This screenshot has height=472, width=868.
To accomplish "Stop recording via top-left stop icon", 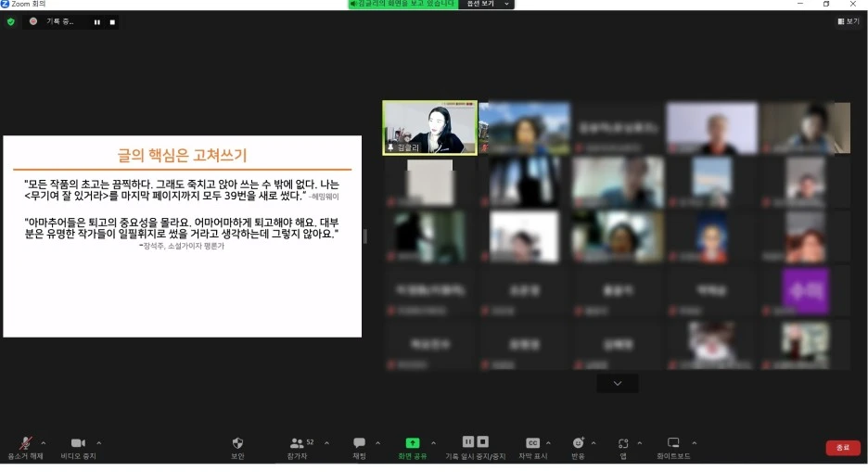I will (112, 22).
